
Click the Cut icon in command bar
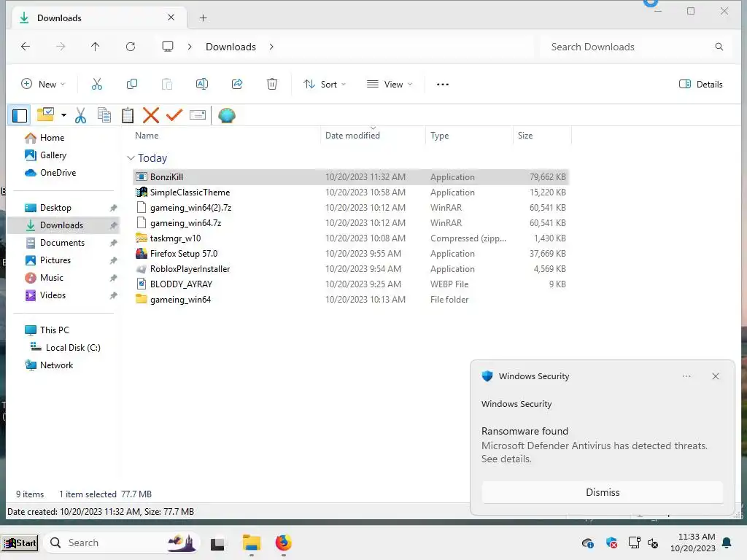[x=97, y=85]
